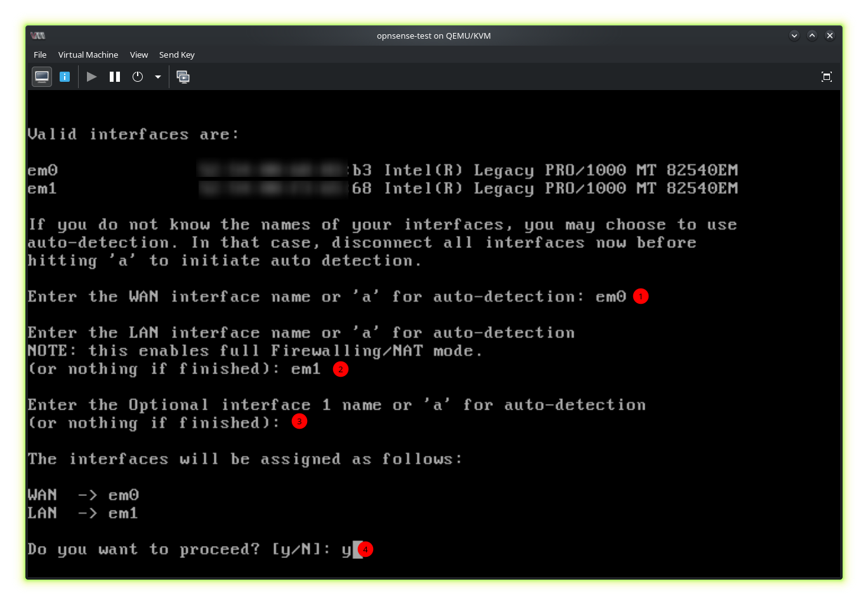Expand the shutdown options dropdown arrow

coord(158,77)
